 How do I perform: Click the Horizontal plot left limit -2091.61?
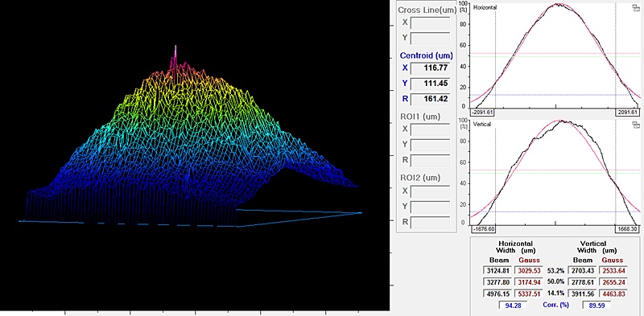[x=485, y=112]
